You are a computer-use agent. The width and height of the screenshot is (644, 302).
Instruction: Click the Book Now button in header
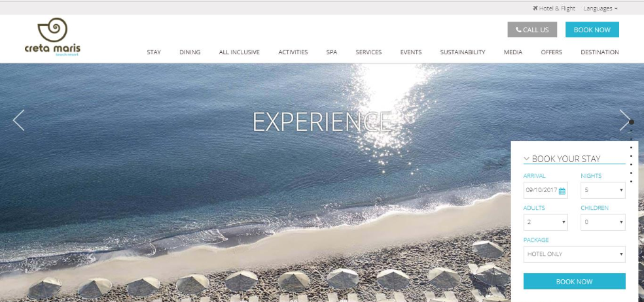coord(592,29)
